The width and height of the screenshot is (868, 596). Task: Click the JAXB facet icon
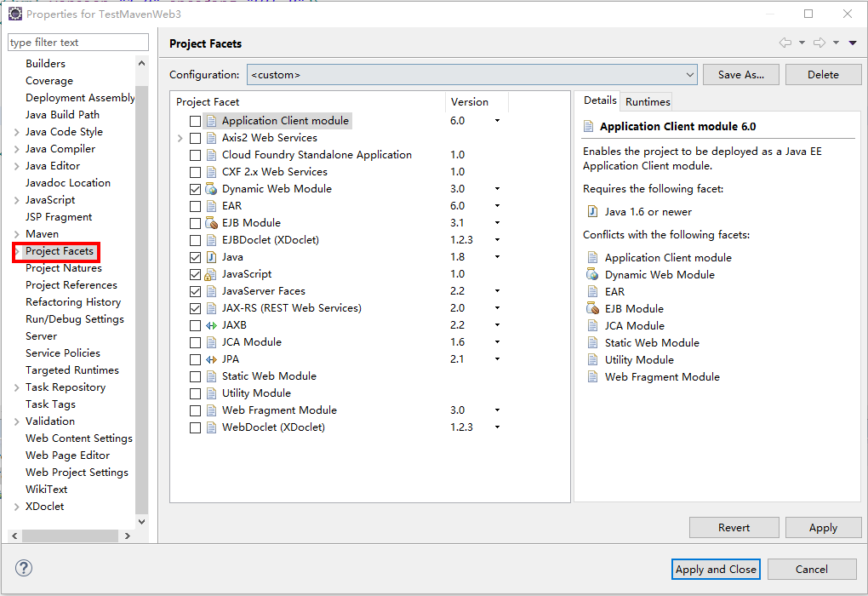point(212,325)
